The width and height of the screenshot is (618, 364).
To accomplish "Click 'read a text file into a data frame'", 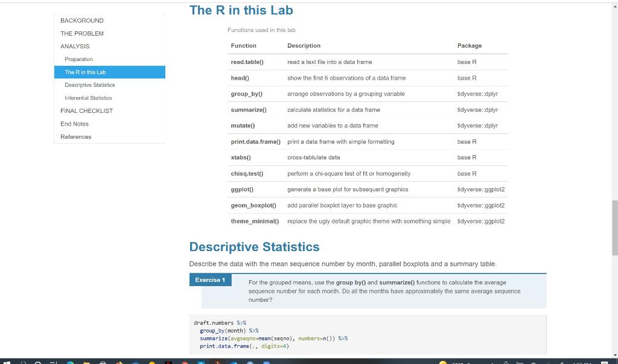I will coord(330,62).
